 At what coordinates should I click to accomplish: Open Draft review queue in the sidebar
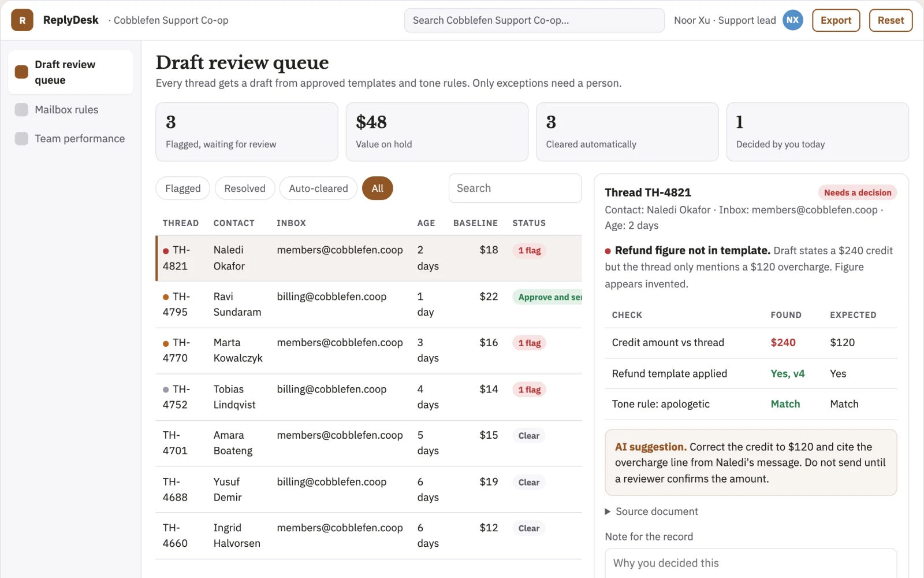70,72
